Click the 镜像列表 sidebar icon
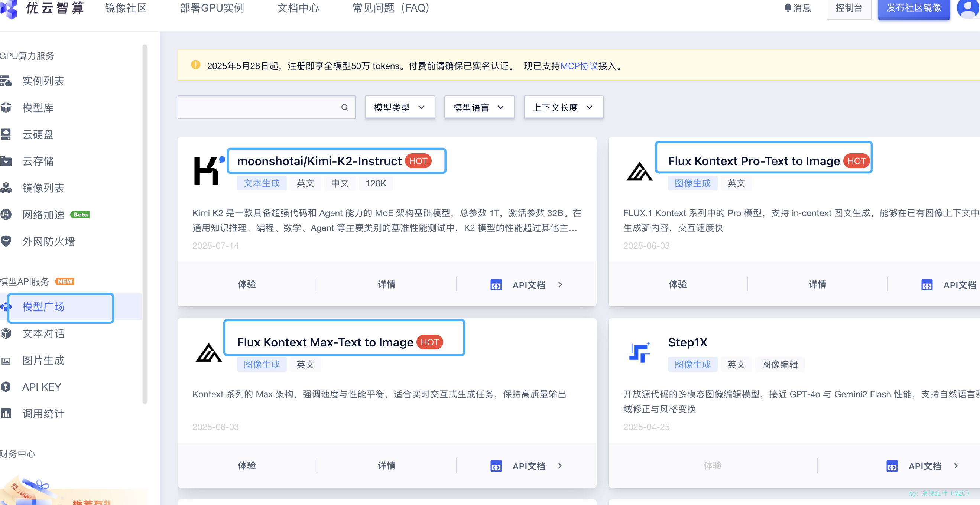Viewport: 980px width, 505px height. coord(6,188)
